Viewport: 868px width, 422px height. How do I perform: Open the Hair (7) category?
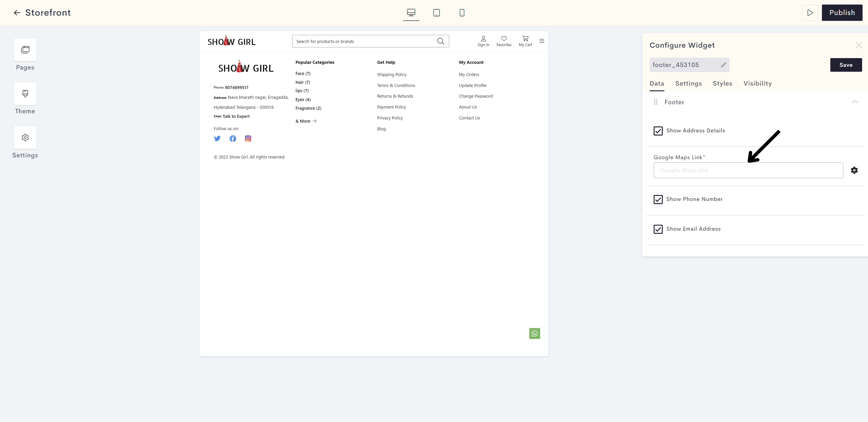point(303,82)
